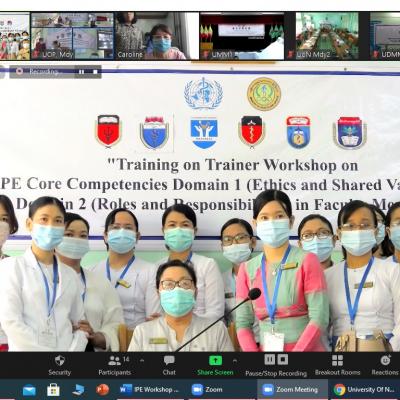This screenshot has height=400, width=400.
Task: Pause recording in the top Recording indicator
Action: pyautogui.click(x=81, y=72)
